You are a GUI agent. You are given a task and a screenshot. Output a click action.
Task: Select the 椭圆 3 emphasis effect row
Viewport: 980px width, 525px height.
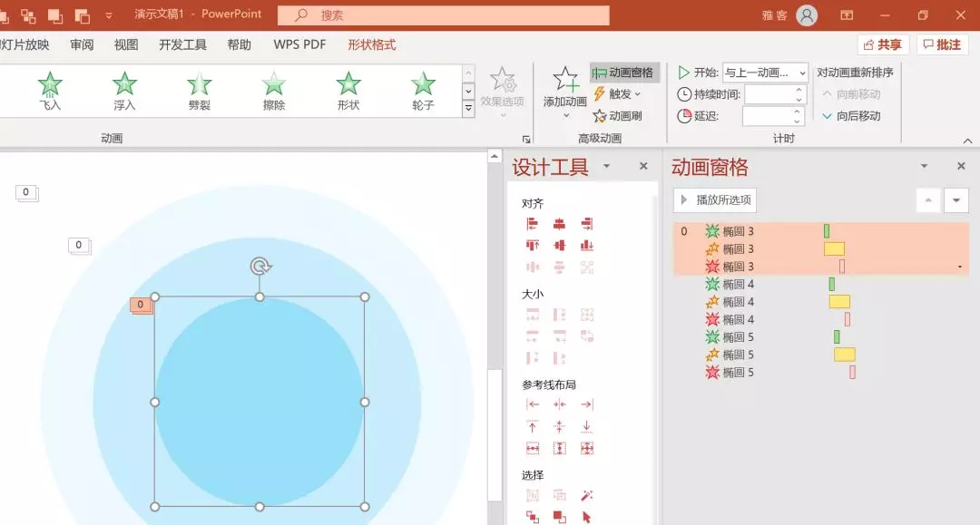tap(820, 249)
